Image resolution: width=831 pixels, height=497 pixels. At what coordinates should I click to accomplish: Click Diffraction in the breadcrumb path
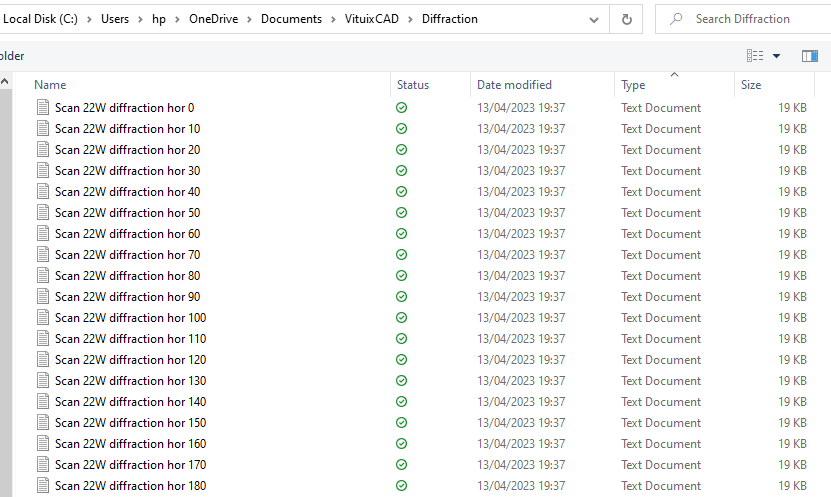coord(450,19)
